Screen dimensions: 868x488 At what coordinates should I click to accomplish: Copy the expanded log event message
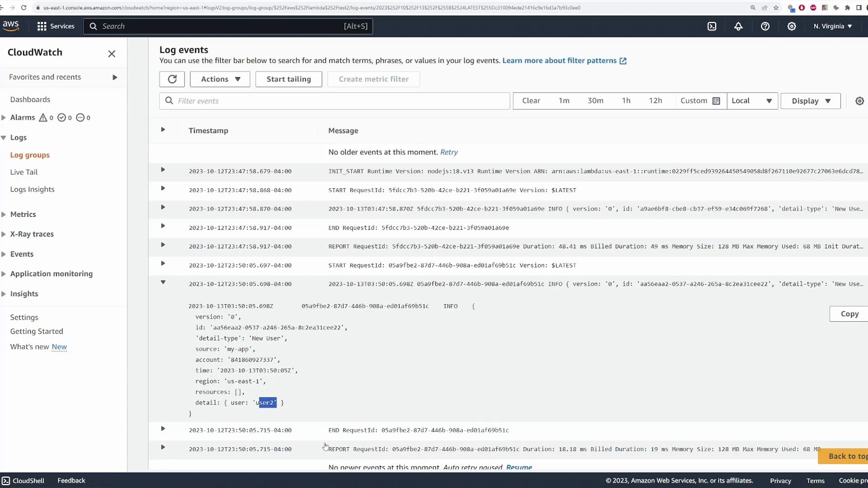(x=849, y=314)
